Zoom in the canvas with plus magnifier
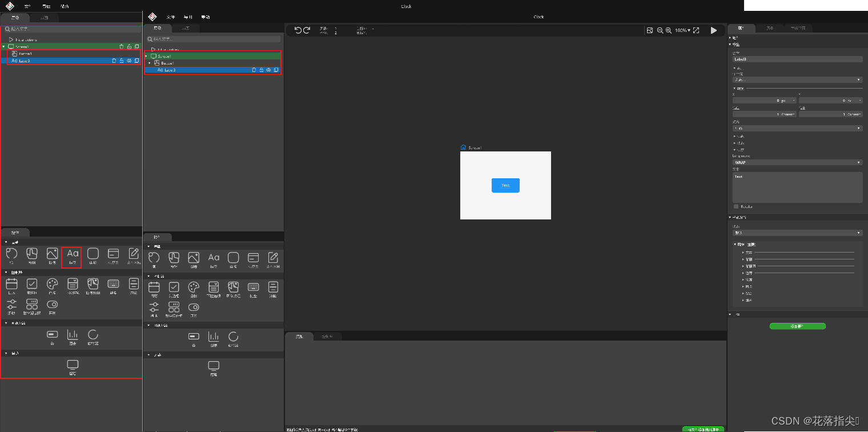Image resolution: width=868 pixels, height=432 pixels. [669, 30]
